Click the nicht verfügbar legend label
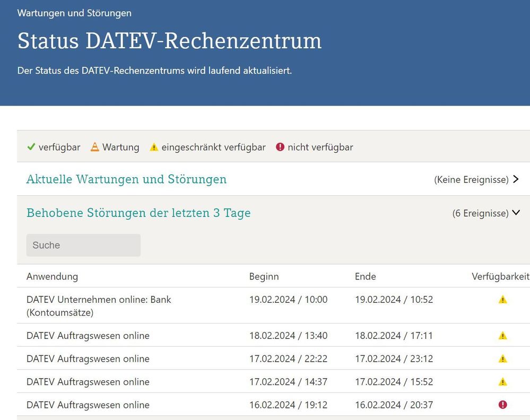 [x=320, y=147]
